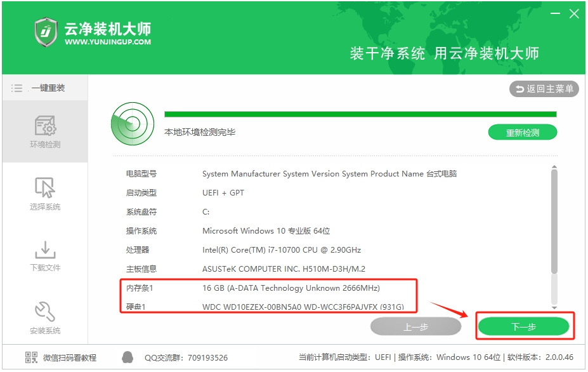Screen dimensions: 588x372
Task: Click 操作系统: Windows 10 64位 status text
Action: tap(449, 357)
